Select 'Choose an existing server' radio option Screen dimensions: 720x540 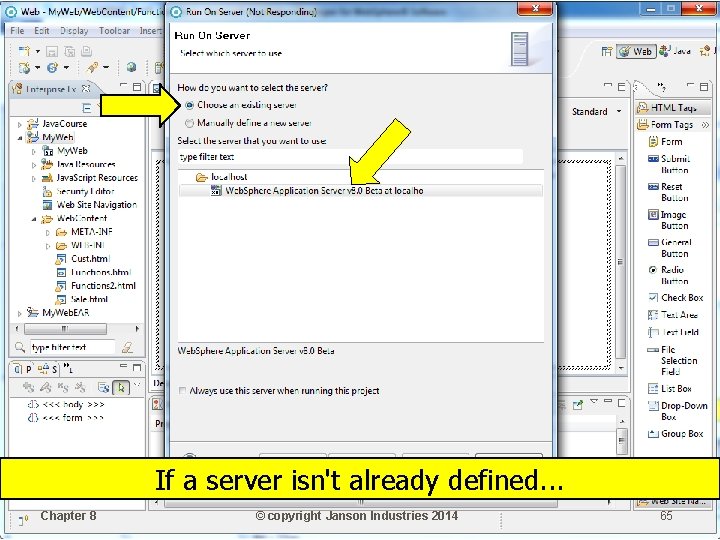[189, 105]
